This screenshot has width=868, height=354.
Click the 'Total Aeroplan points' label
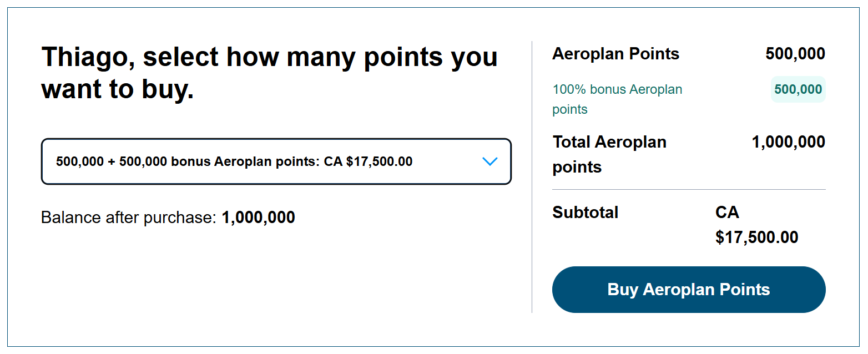[609, 154]
